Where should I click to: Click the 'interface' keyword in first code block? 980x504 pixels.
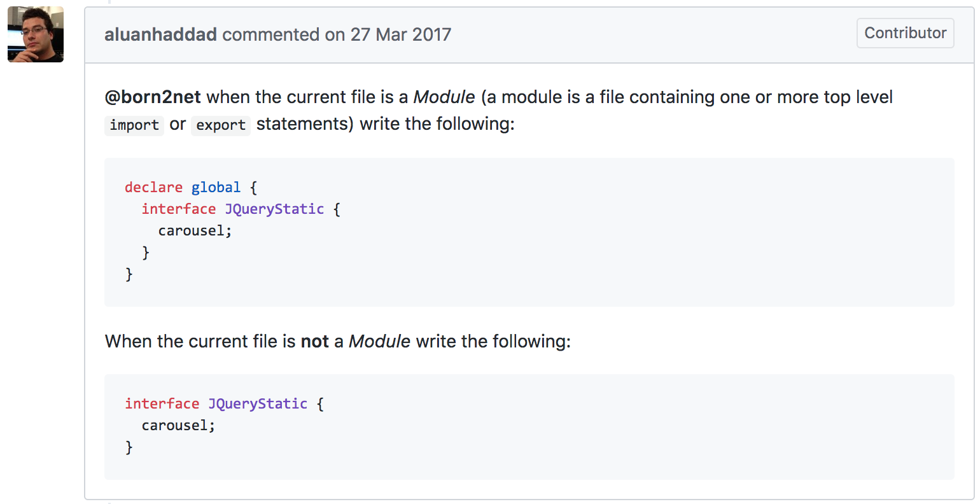point(178,209)
